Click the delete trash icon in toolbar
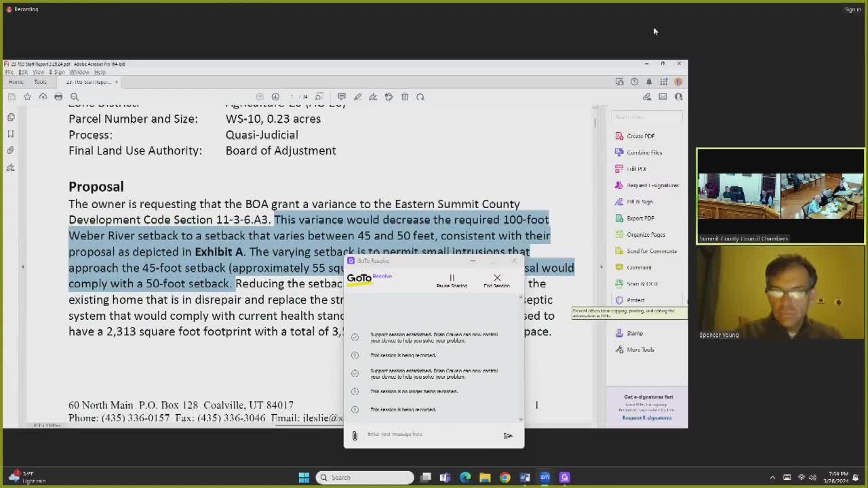 pyautogui.click(x=405, y=97)
